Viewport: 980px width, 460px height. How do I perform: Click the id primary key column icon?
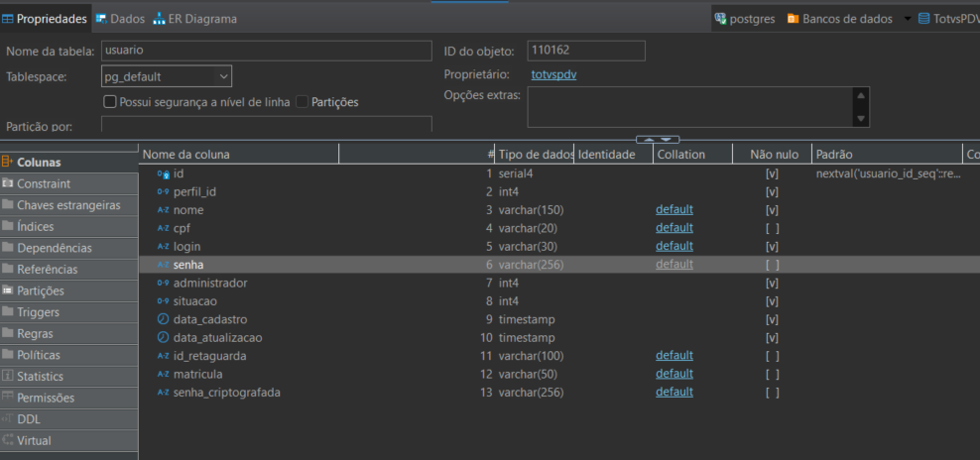(164, 173)
